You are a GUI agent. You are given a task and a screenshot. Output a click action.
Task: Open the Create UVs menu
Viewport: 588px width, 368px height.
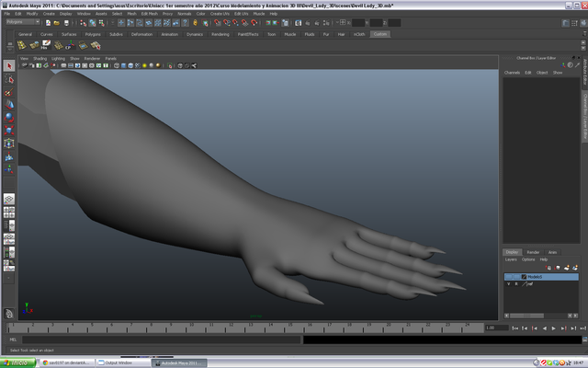pyautogui.click(x=219, y=14)
